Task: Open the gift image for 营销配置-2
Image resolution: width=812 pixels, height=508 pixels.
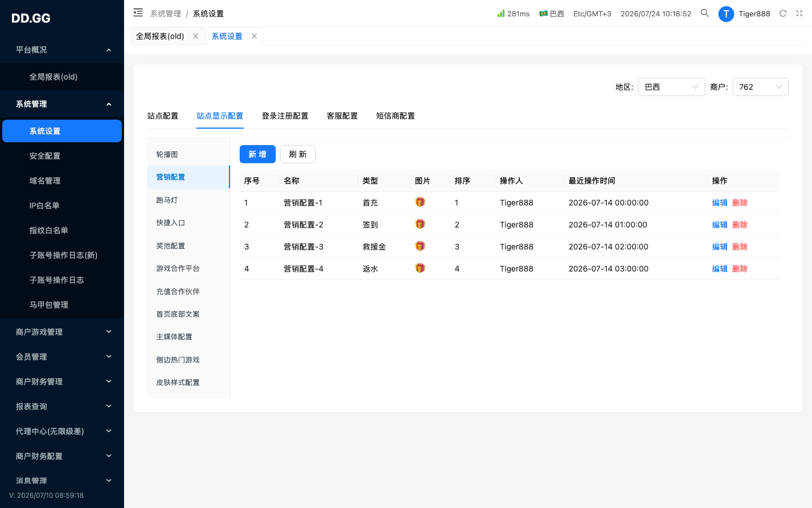Action: pos(420,224)
